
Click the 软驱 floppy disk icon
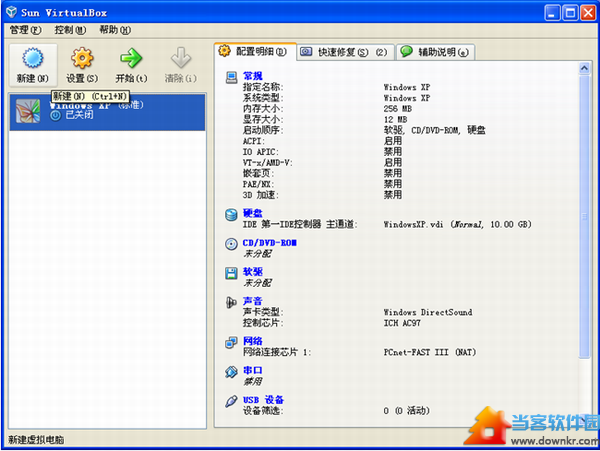tap(231, 273)
